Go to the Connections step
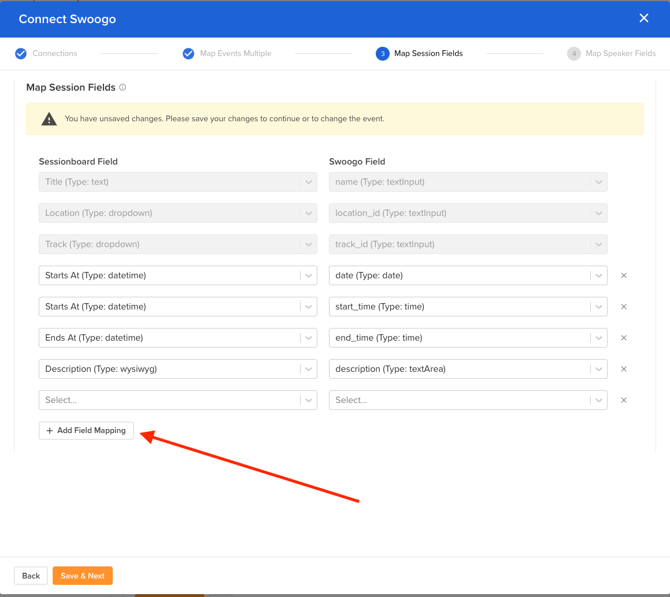Viewport: 670px width, 597px height. tap(55, 53)
